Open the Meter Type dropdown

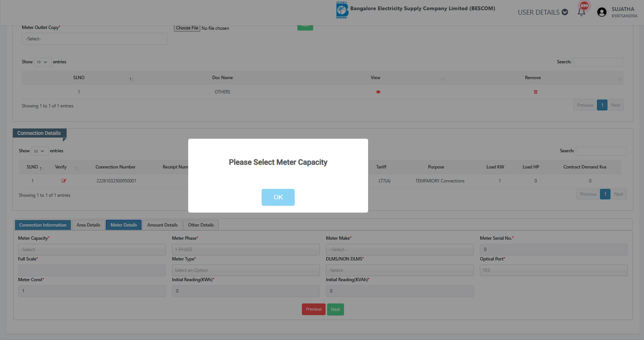(x=246, y=270)
